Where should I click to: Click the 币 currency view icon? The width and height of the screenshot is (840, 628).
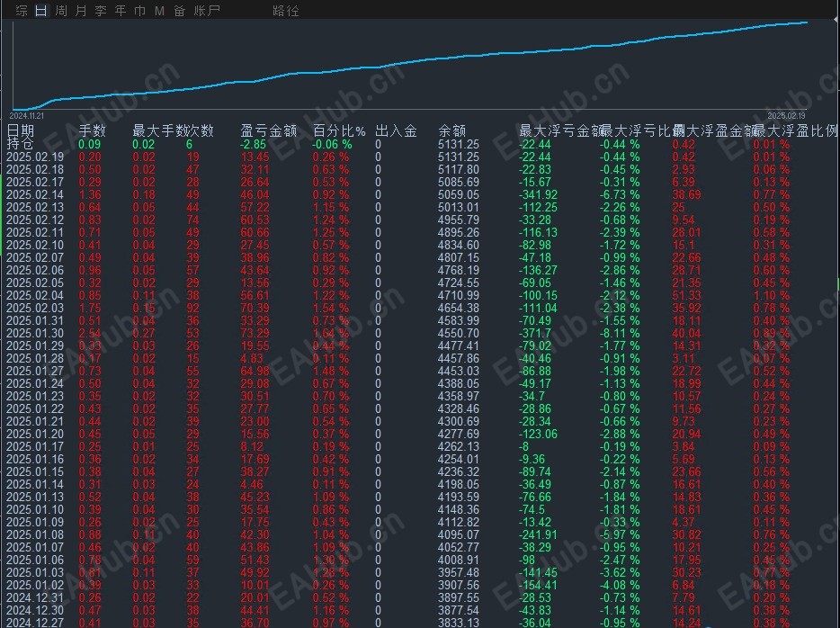(x=139, y=12)
